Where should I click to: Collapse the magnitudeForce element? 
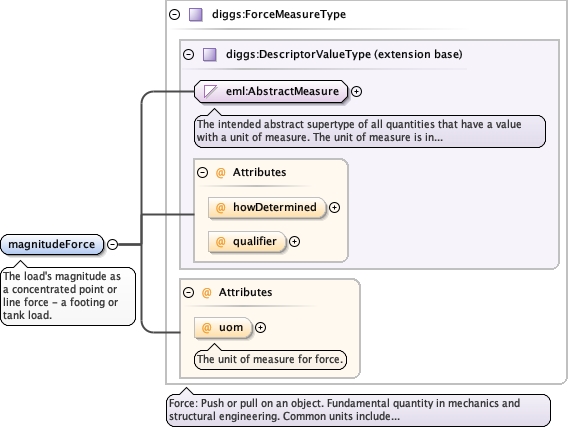tap(112, 245)
